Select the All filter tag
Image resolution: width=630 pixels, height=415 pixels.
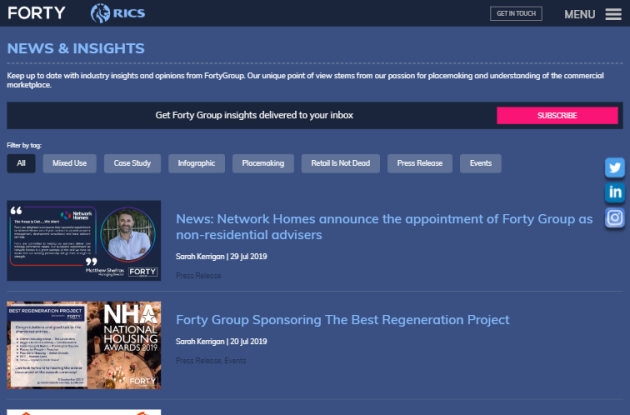tap(21, 163)
